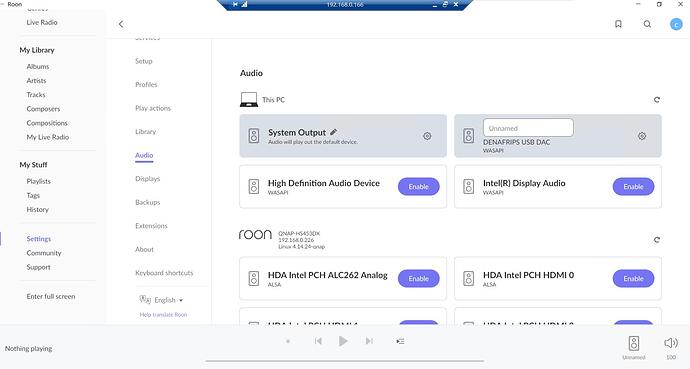This screenshot has width=690, height=369.
Task: Open Artists in My Library
Action: [36, 80]
